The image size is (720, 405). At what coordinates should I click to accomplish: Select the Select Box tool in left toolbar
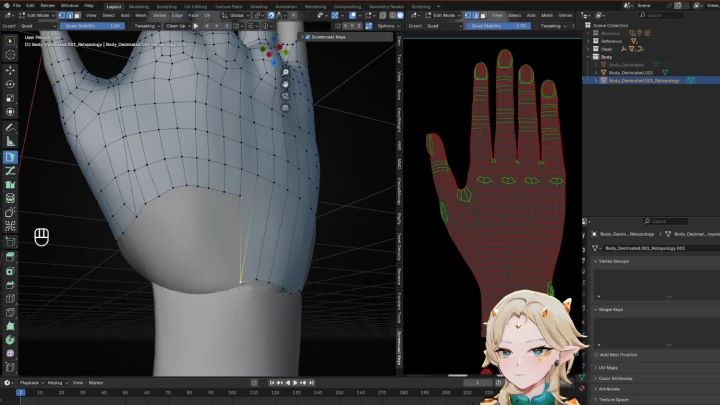pyautogui.click(x=10, y=41)
